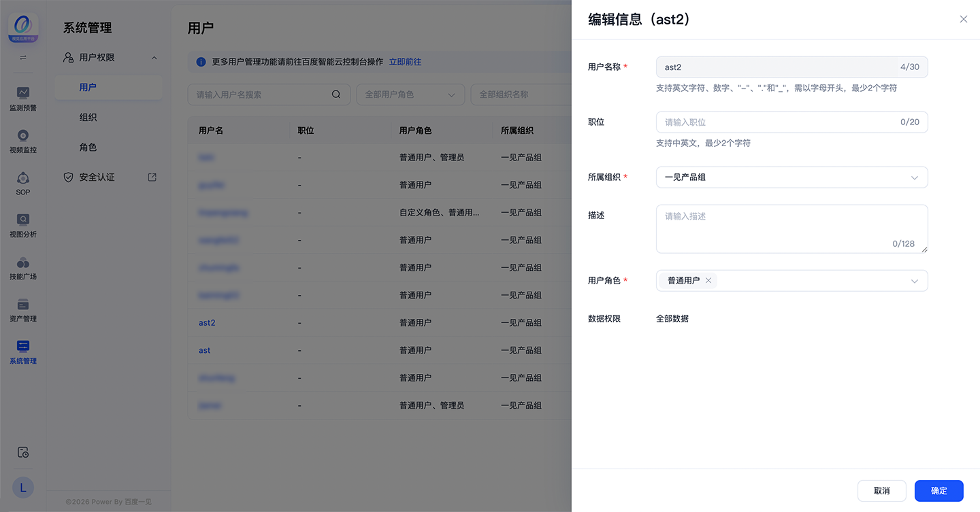Open 视图分析 in the left sidebar
Screen dimensions: 980x512
pos(23,225)
